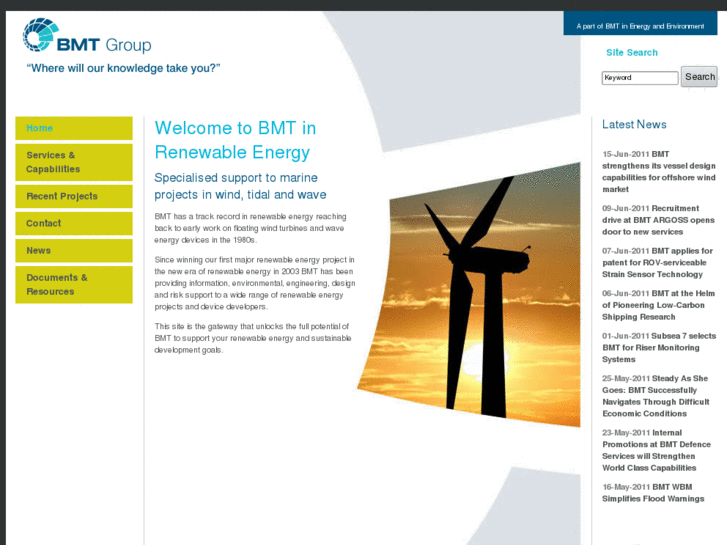This screenshot has width=727, height=545.
Task: Click paragraph starting 'Since winning our first'
Action: 255,283
